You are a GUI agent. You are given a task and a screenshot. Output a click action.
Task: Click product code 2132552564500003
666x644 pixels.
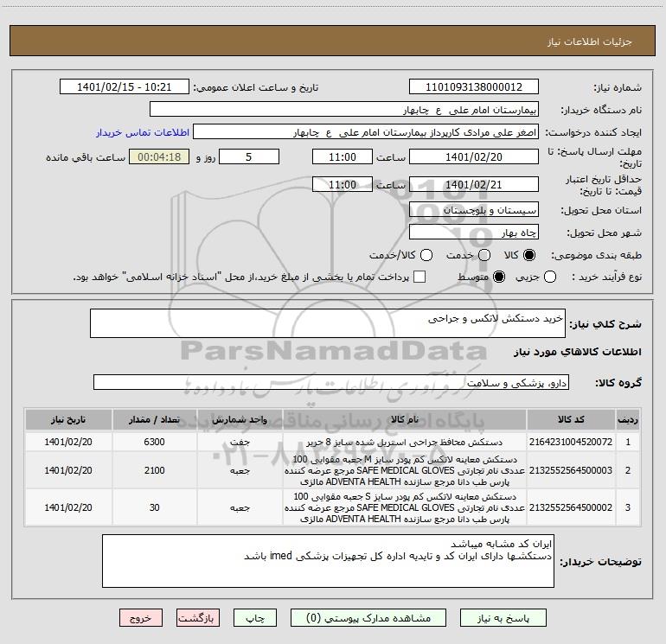571,470
